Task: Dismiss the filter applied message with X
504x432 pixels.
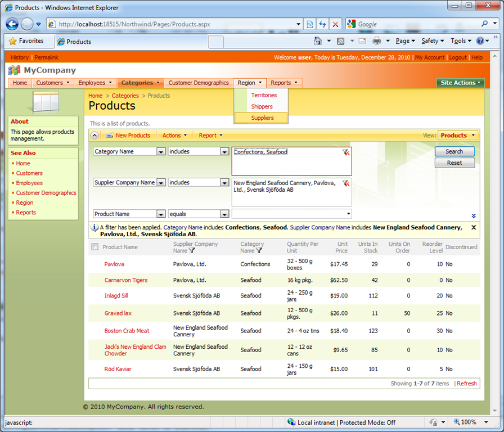Action: (474, 227)
